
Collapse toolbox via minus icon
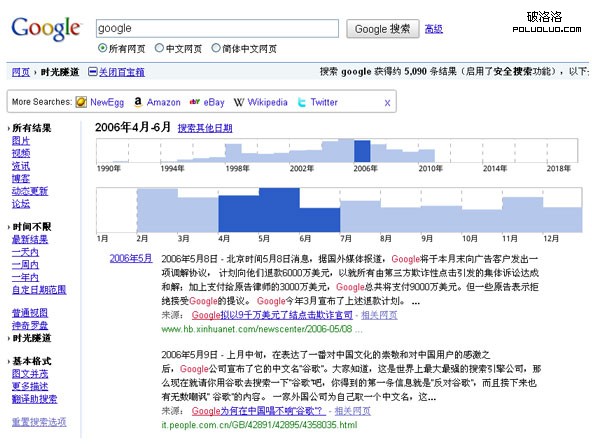click(92, 71)
